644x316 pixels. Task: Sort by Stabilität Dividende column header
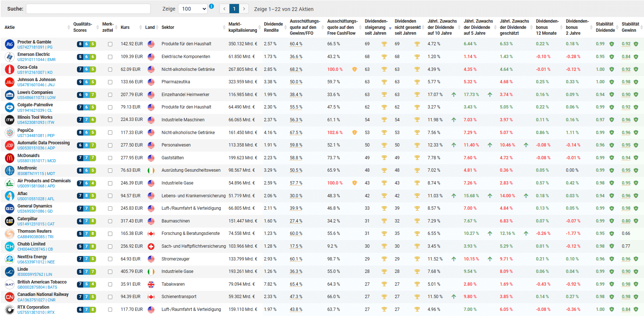[605, 27]
